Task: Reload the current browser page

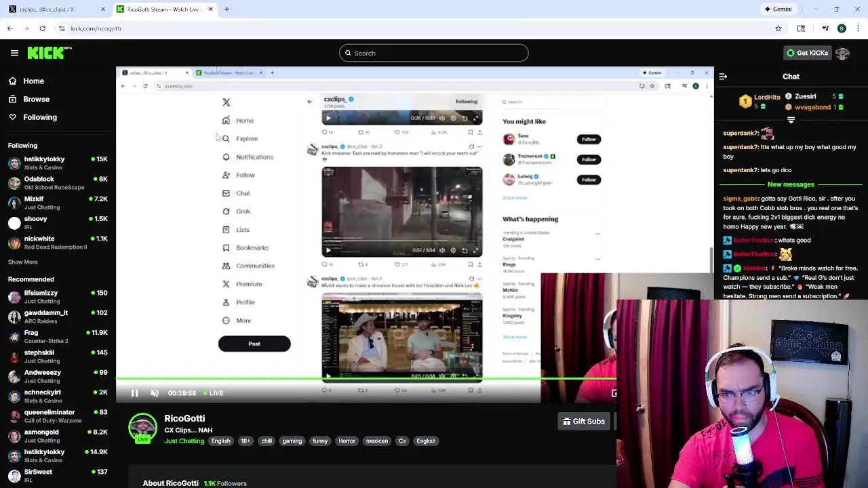Action: [x=43, y=28]
